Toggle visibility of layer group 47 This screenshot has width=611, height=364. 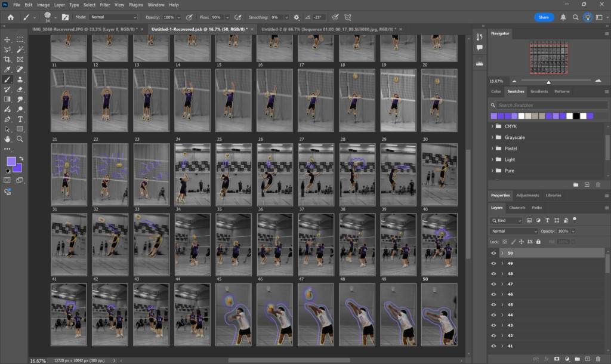pyautogui.click(x=493, y=284)
